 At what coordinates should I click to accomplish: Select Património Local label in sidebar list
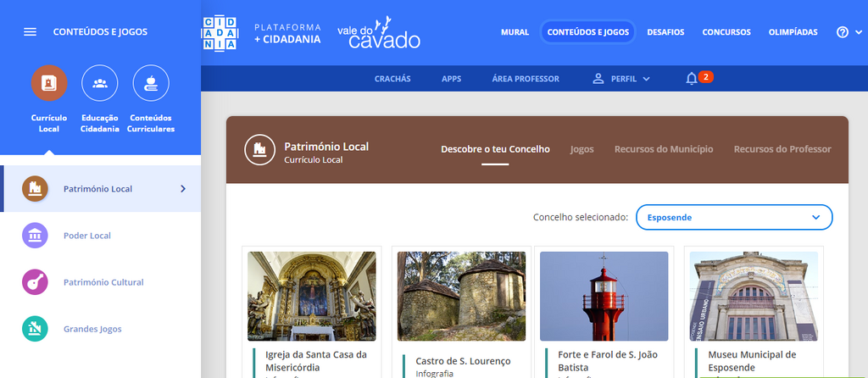pyautogui.click(x=98, y=189)
